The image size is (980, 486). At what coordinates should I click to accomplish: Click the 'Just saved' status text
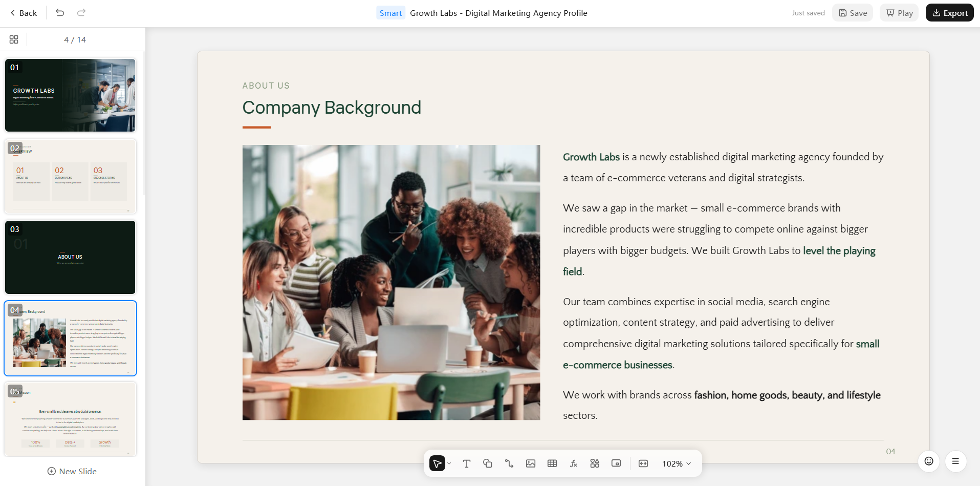(808, 13)
